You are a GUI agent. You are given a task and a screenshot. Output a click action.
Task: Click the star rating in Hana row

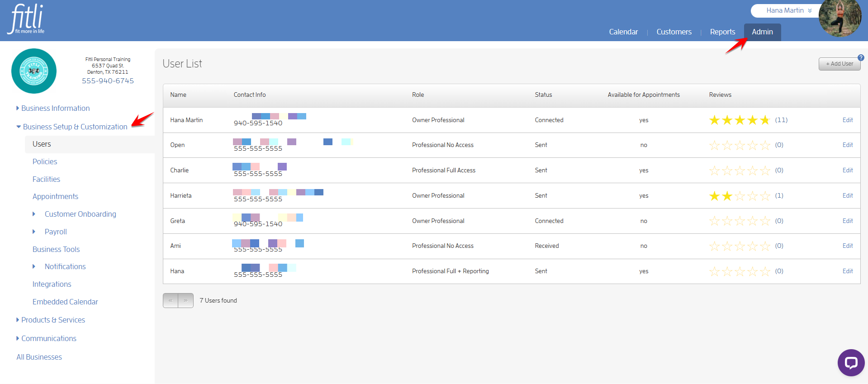coord(740,271)
